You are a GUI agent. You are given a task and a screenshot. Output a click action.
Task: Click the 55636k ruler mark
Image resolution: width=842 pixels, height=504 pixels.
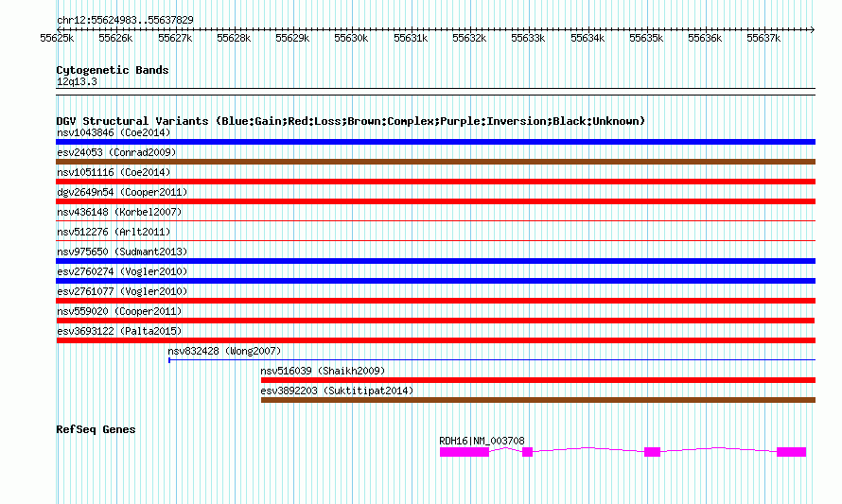(705, 38)
